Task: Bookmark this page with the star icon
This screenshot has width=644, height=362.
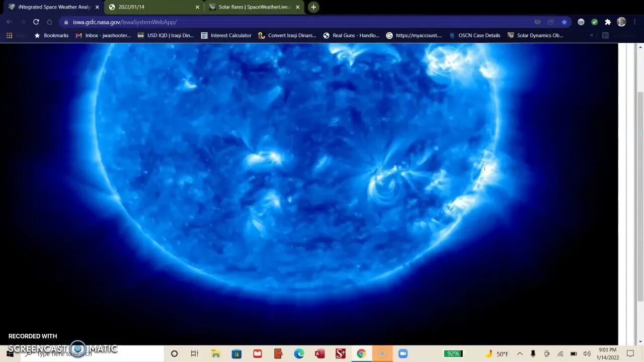Action: point(564,22)
